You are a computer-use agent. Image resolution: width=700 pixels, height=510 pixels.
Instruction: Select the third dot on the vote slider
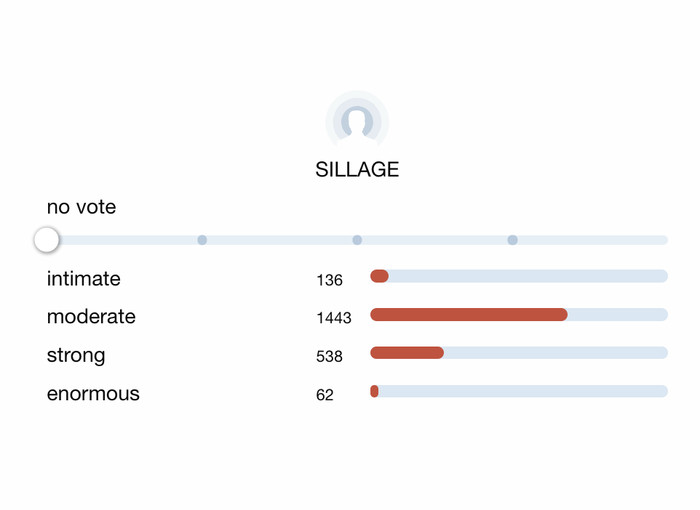pos(512,240)
